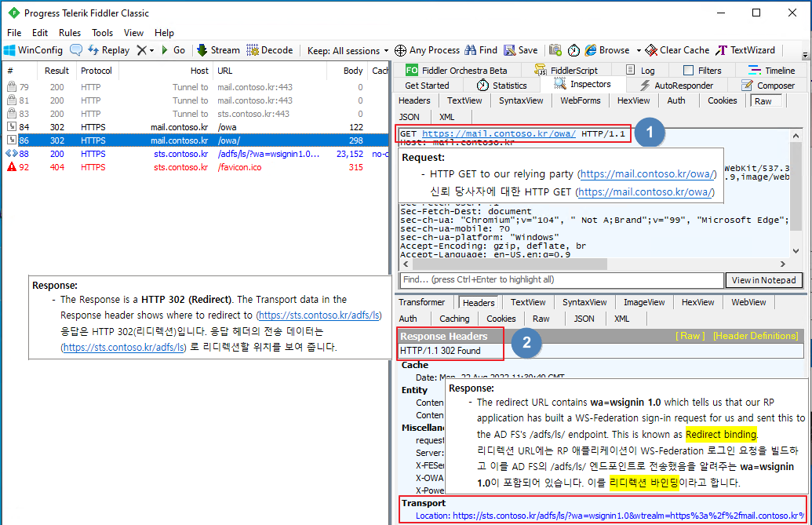
Task: Open the Help menu
Action: tap(164, 33)
